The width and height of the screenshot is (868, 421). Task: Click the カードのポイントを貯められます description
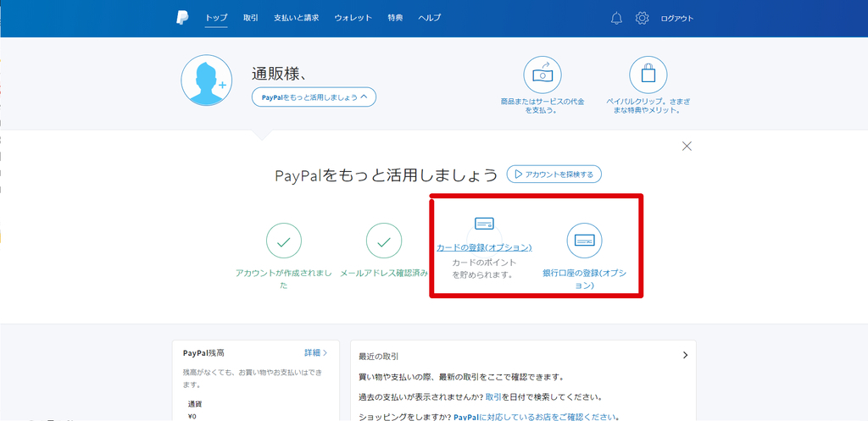[x=484, y=268]
